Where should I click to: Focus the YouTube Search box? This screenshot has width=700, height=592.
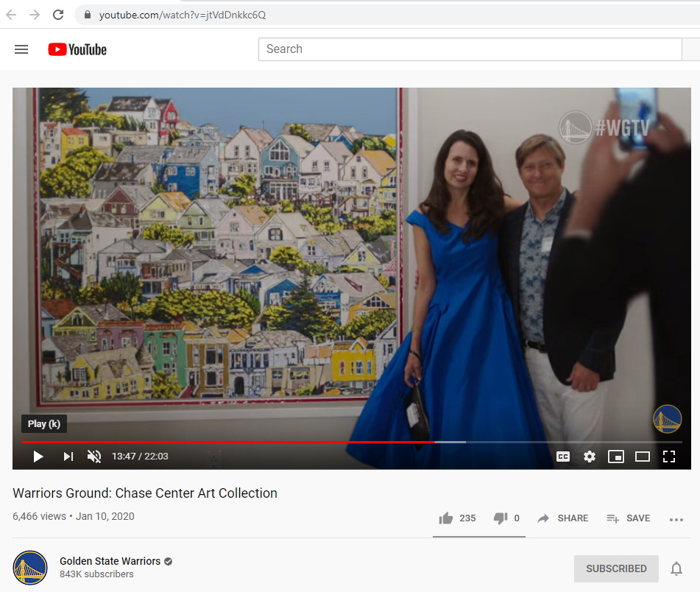470,49
